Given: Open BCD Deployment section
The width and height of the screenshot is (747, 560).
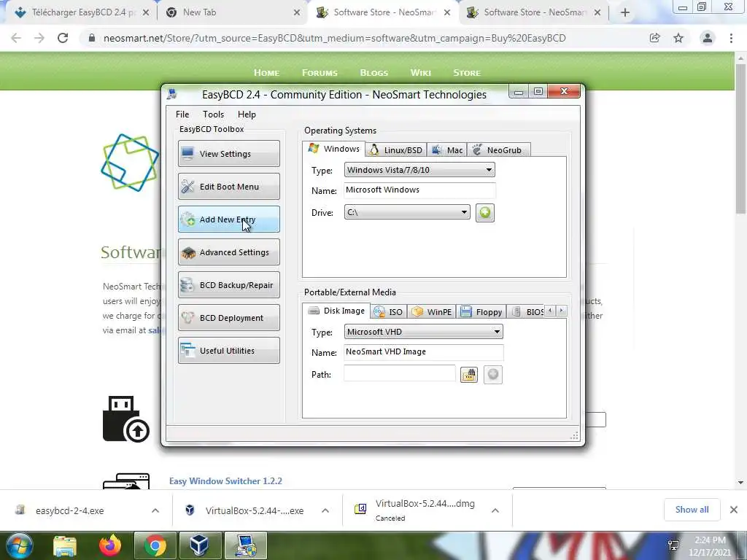Looking at the screenshot, I should tap(228, 318).
